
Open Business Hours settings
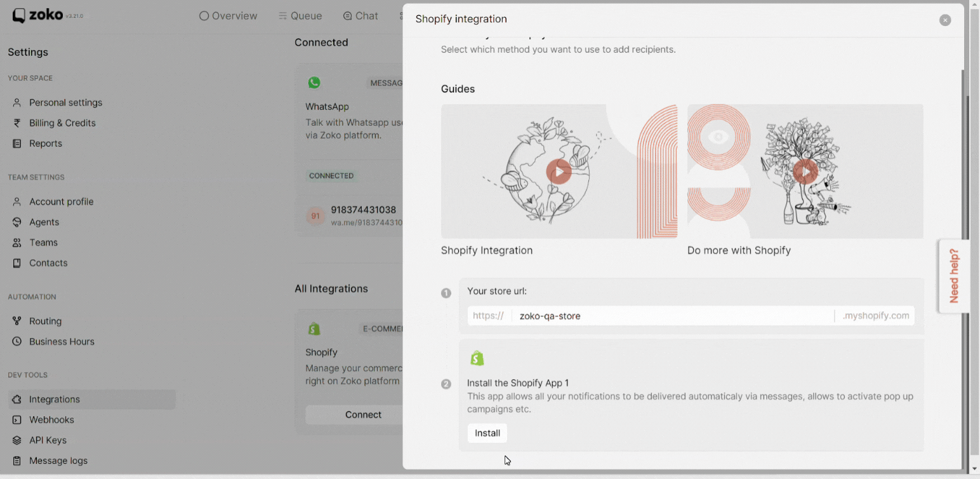tap(62, 341)
